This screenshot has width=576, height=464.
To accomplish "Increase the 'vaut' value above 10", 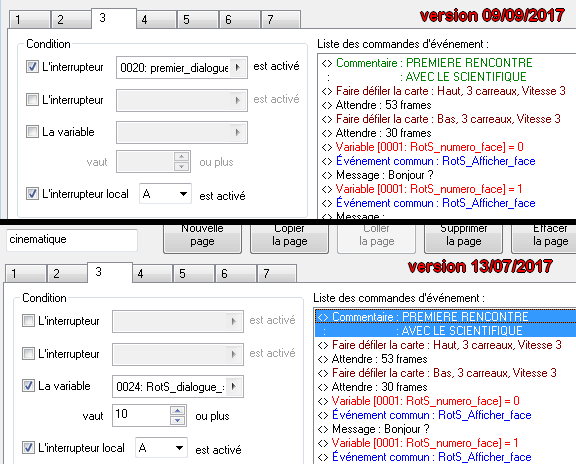I will 178,411.
